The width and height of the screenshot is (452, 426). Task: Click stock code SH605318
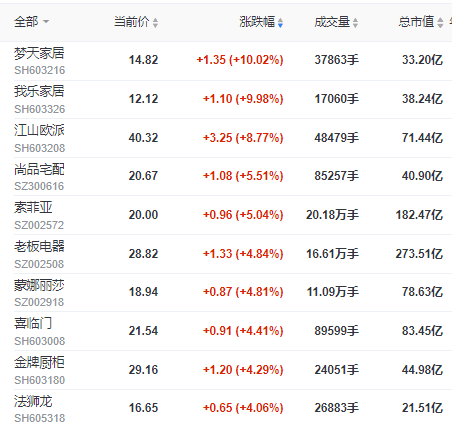pos(40,418)
